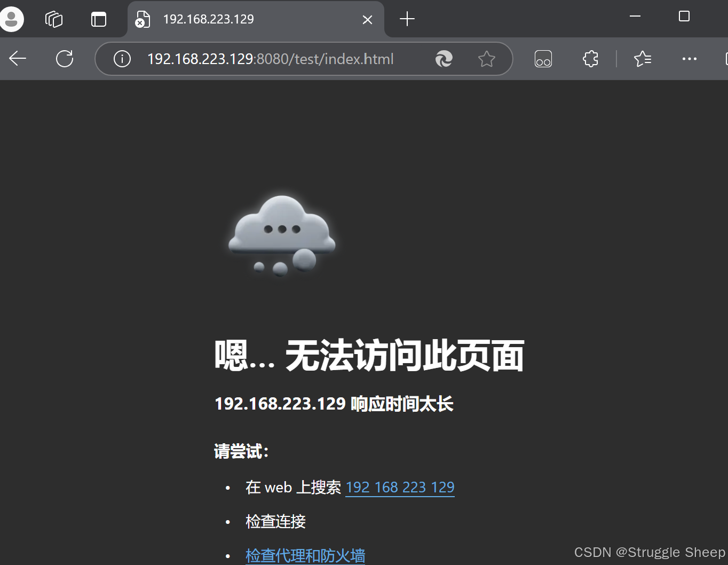This screenshot has height=565, width=728.
Task: Click the cloud error illustration
Action: tap(282, 236)
